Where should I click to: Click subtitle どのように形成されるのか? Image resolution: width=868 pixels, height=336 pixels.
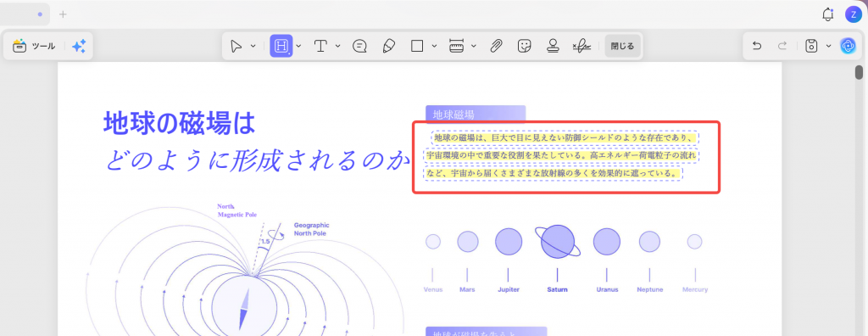[x=257, y=160]
